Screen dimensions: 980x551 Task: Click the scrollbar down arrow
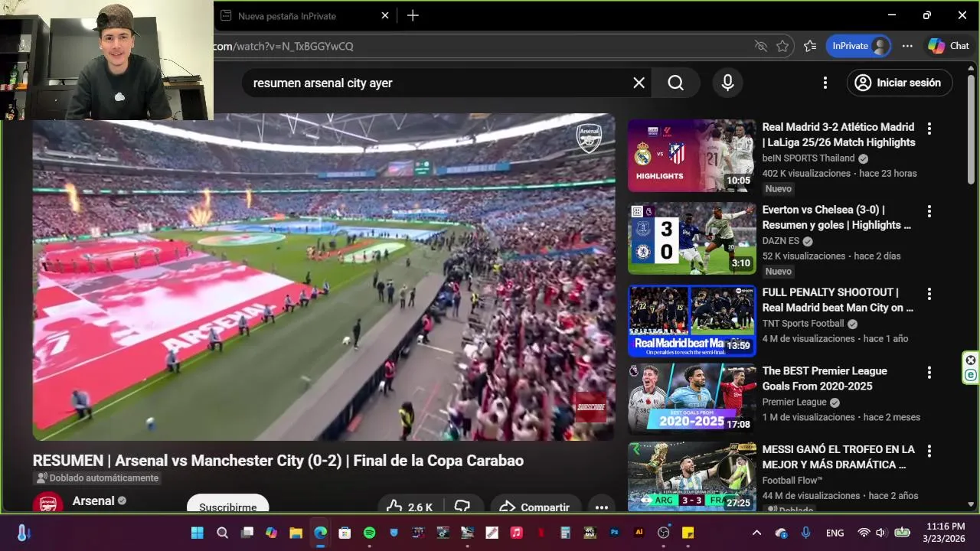(x=971, y=504)
